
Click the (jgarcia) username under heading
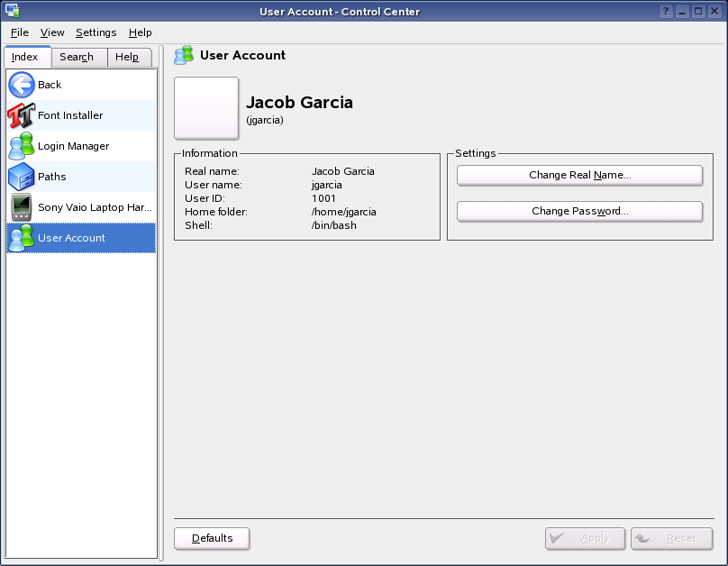265,120
